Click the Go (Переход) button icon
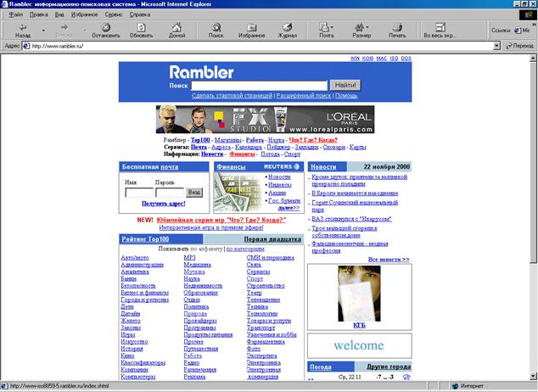 click(509, 46)
